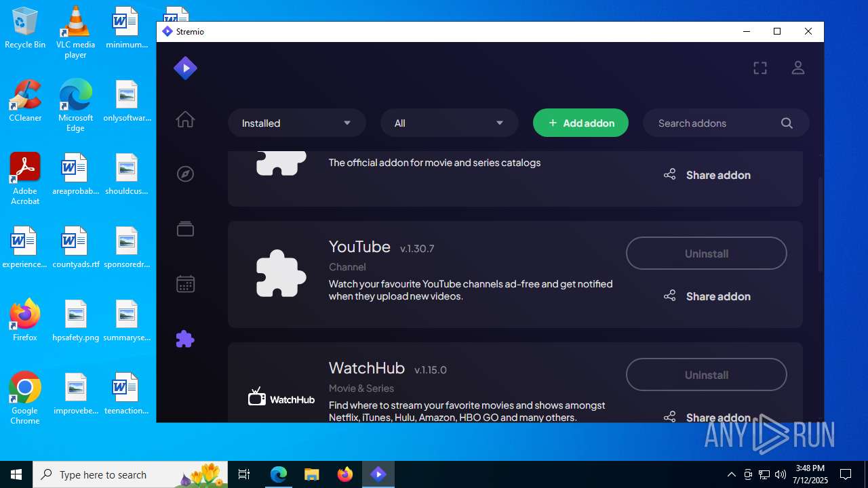Open Task View on the taskbar
The height and width of the screenshot is (488, 868).
coord(244,474)
